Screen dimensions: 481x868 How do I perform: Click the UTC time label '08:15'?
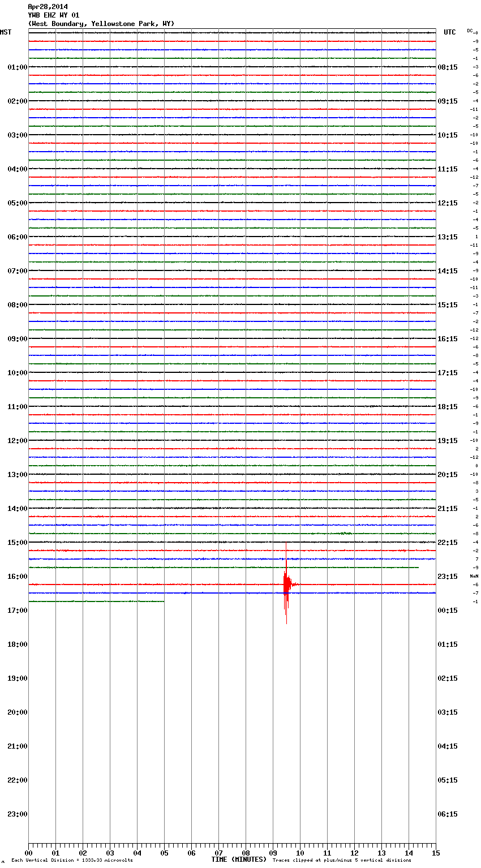(448, 67)
